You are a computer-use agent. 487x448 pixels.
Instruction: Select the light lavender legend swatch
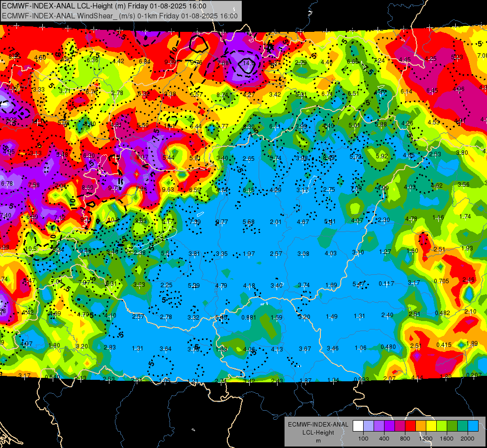368,426
